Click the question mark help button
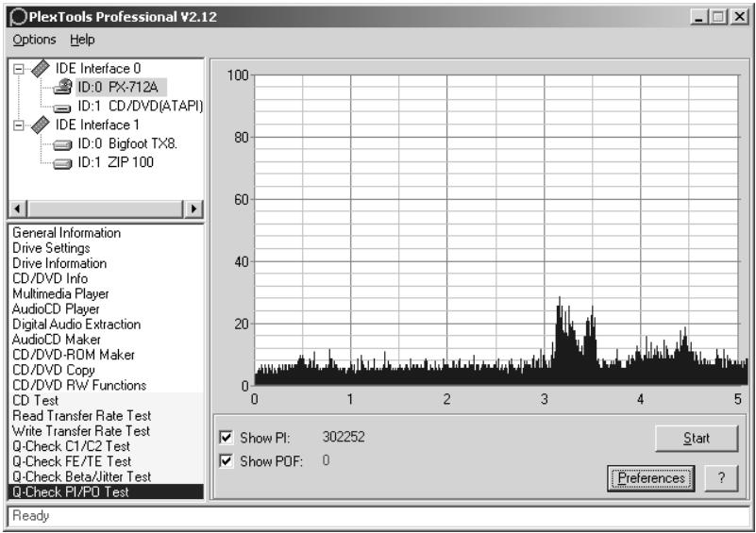 [x=721, y=478]
